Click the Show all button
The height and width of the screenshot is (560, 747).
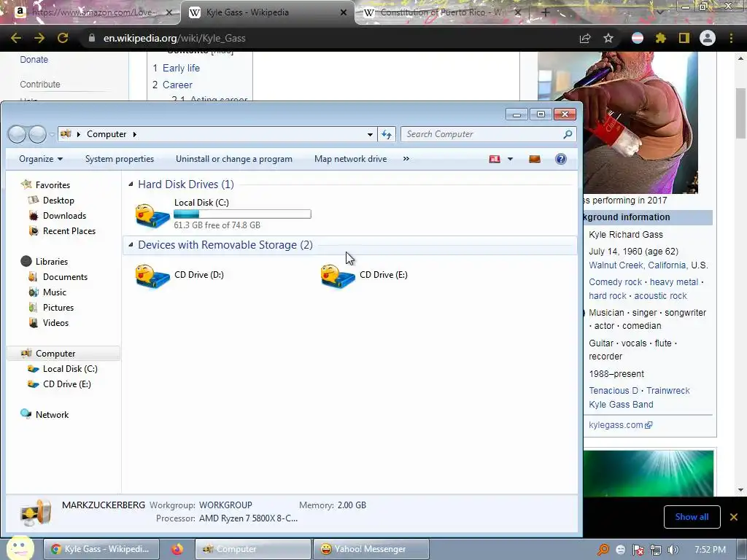point(692,517)
